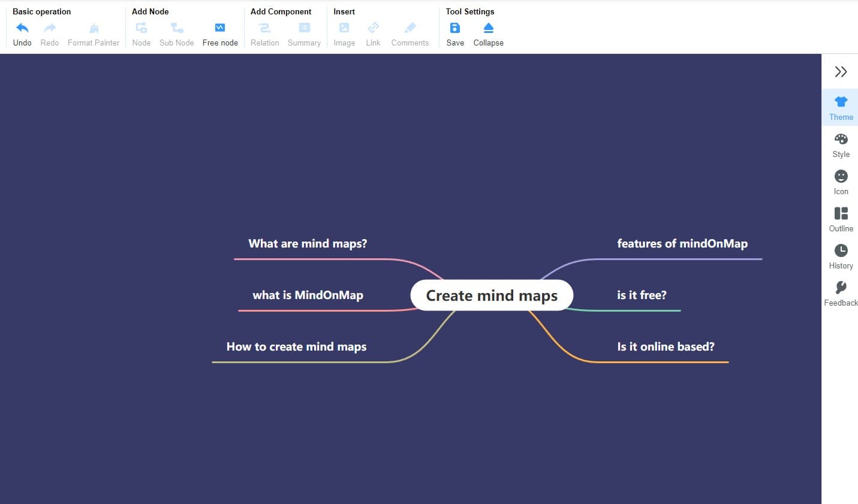The width and height of the screenshot is (858, 504).
Task: Add Comments to a node
Action: 410,28
